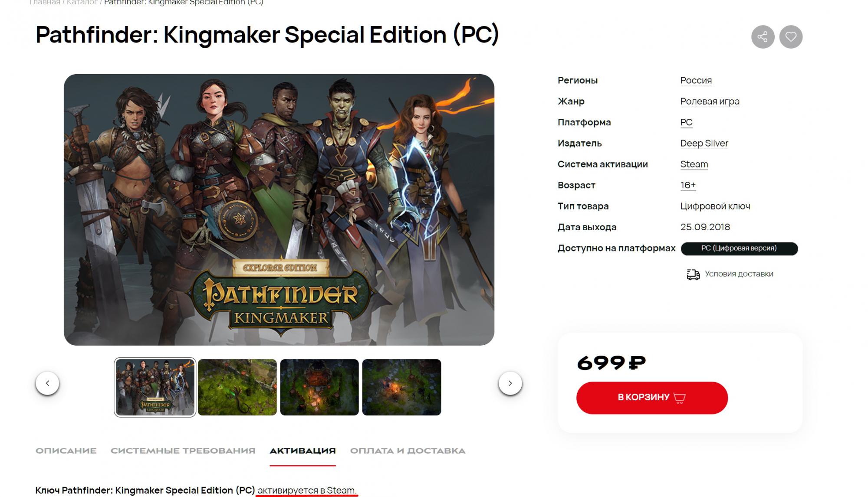Select the character artwork thumbnail
This screenshot has width=868, height=497.
155,387
